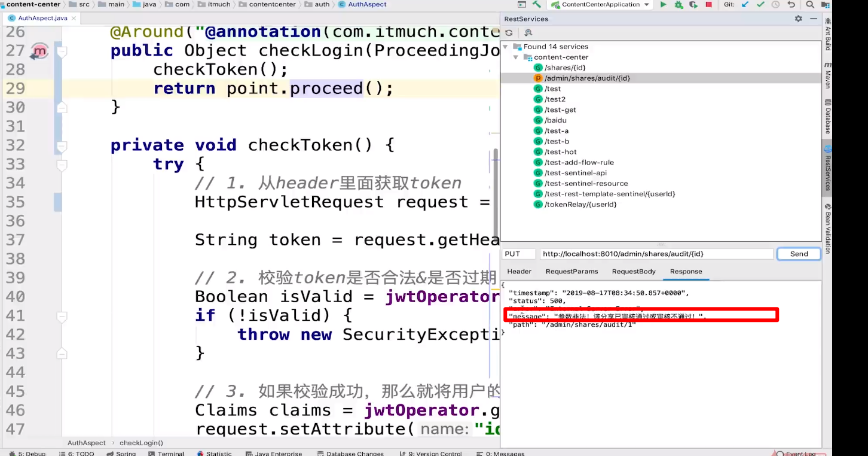Switch to the RequestBody tab
This screenshot has width=868, height=456.
coord(634,272)
